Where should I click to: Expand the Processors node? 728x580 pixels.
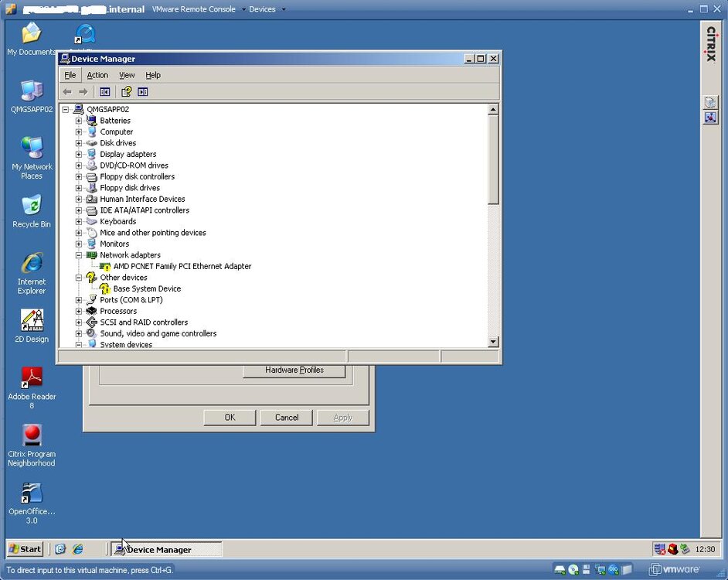coord(79,312)
